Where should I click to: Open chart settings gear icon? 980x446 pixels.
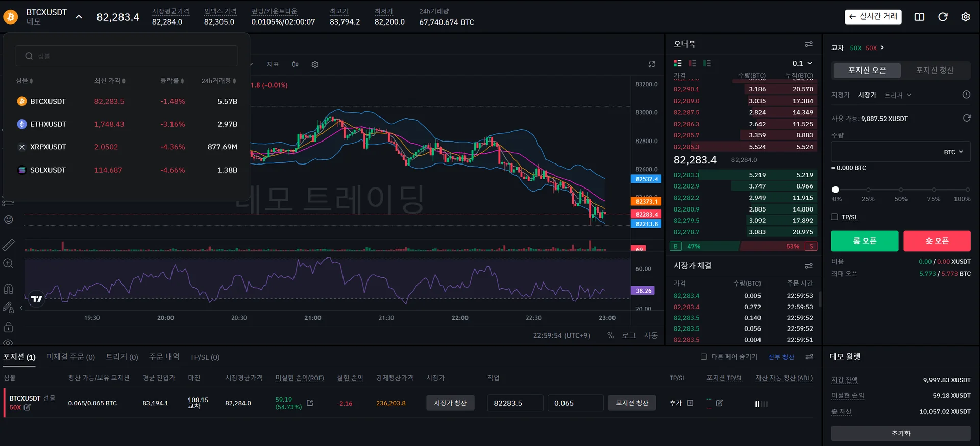point(315,64)
